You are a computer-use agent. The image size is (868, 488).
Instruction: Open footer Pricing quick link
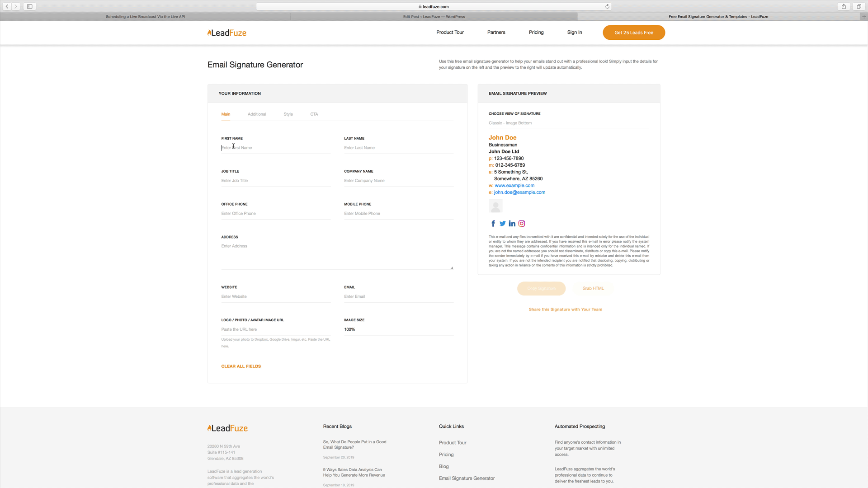[446, 455]
